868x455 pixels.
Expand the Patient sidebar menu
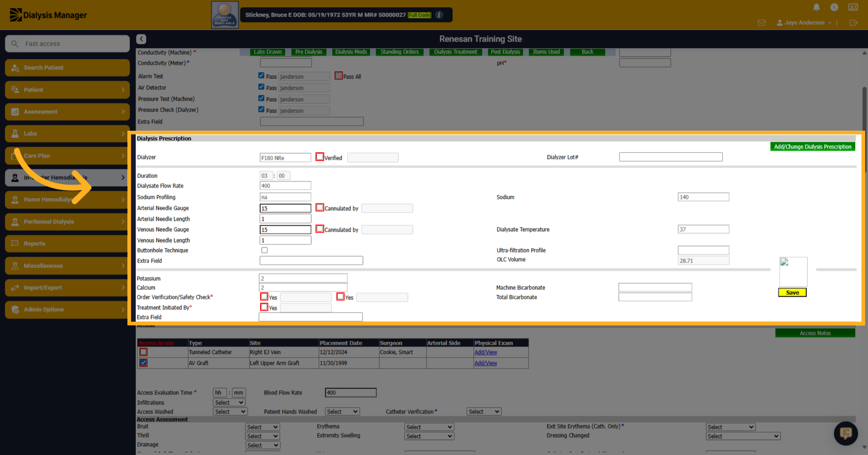point(67,90)
